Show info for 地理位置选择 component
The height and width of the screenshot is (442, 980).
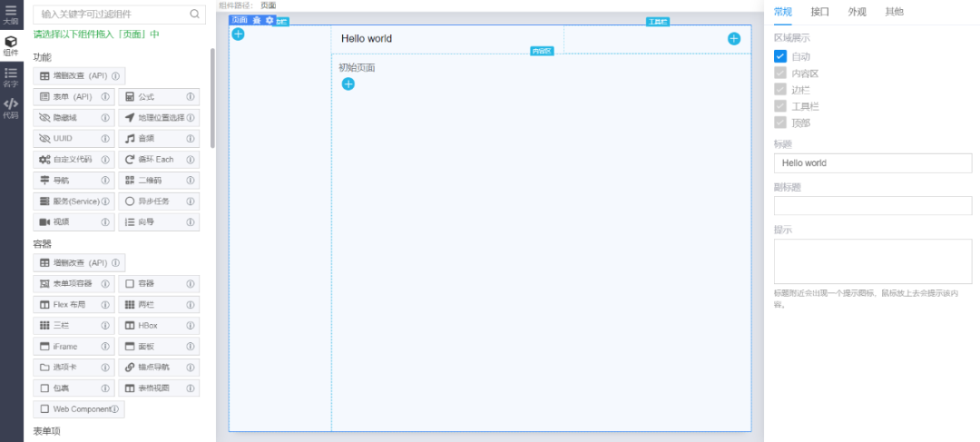tap(190, 117)
